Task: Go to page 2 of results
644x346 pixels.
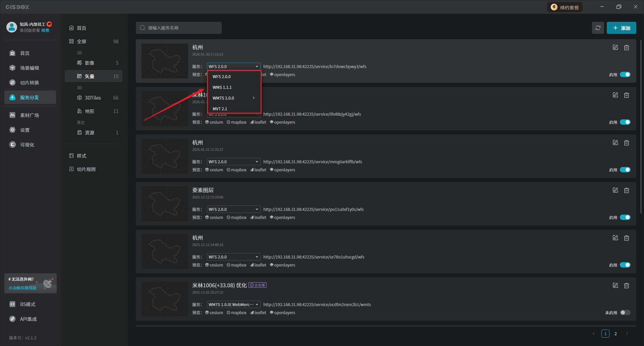Action: coord(615,334)
